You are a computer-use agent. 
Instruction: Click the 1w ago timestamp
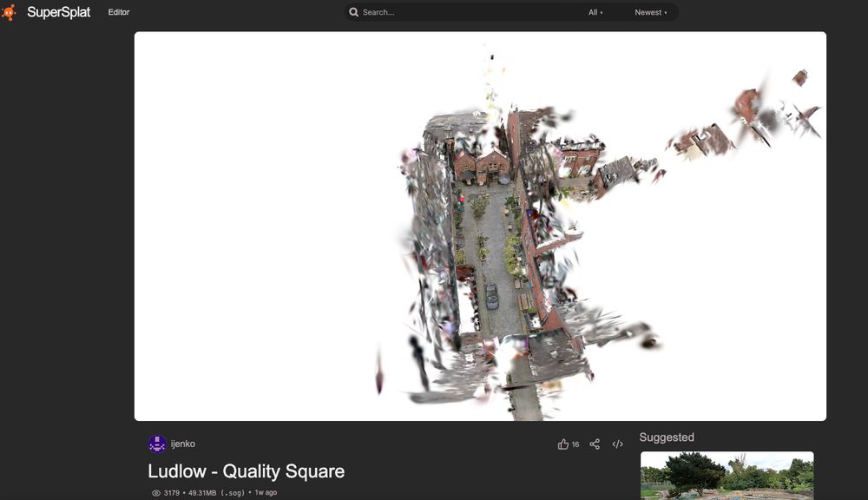click(x=266, y=492)
